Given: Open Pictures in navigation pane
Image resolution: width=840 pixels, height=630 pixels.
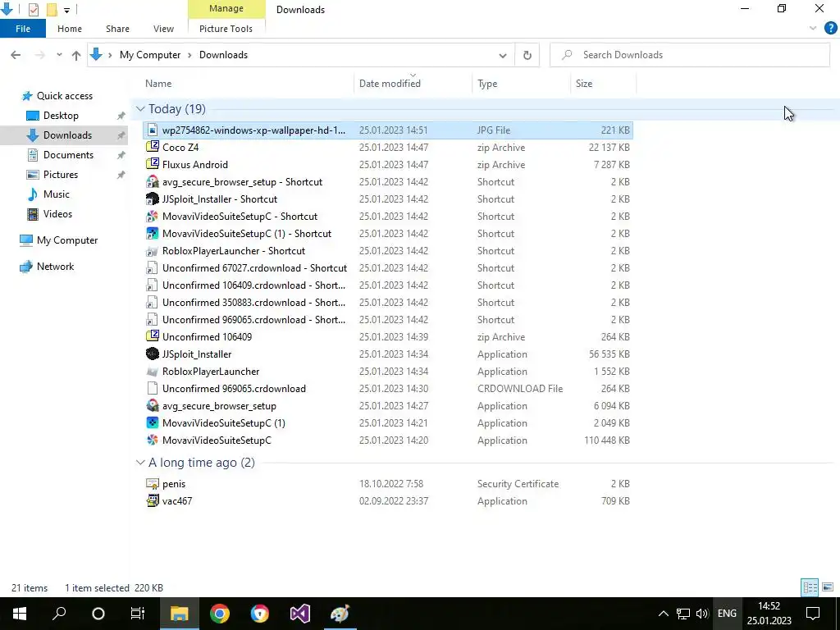Looking at the screenshot, I should (x=60, y=175).
